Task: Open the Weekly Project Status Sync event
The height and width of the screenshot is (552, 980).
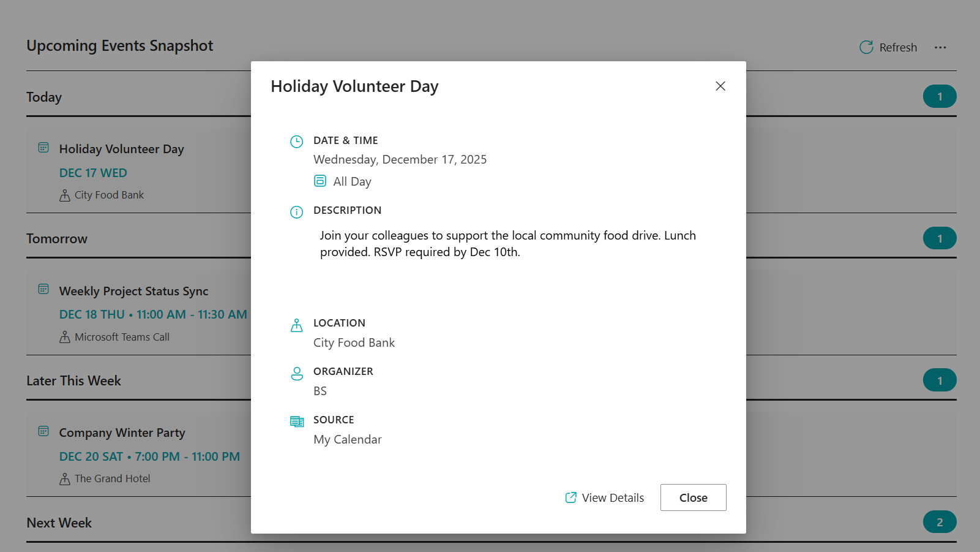Action: click(134, 292)
